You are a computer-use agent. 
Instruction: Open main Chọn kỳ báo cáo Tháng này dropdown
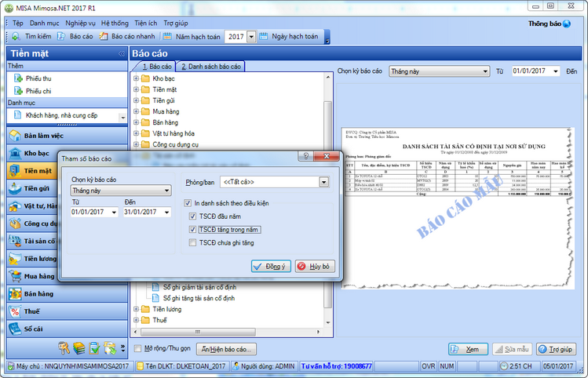(x=440, y=71)
